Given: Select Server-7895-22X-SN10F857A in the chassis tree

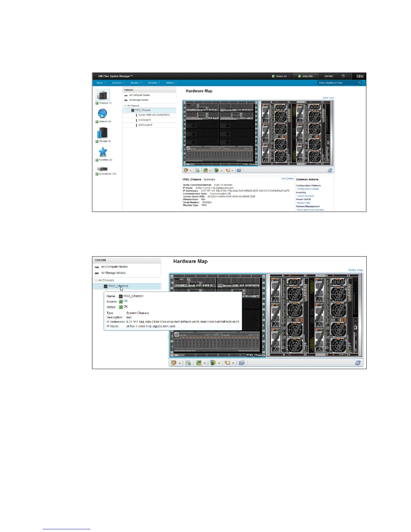Looking at the screenshot, I should [x=154, y=115].
